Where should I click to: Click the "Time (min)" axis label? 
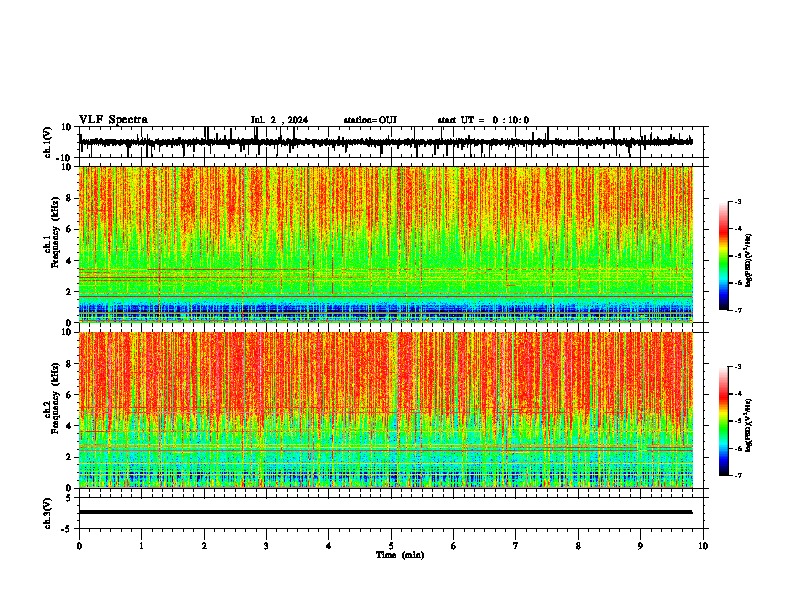400,555
